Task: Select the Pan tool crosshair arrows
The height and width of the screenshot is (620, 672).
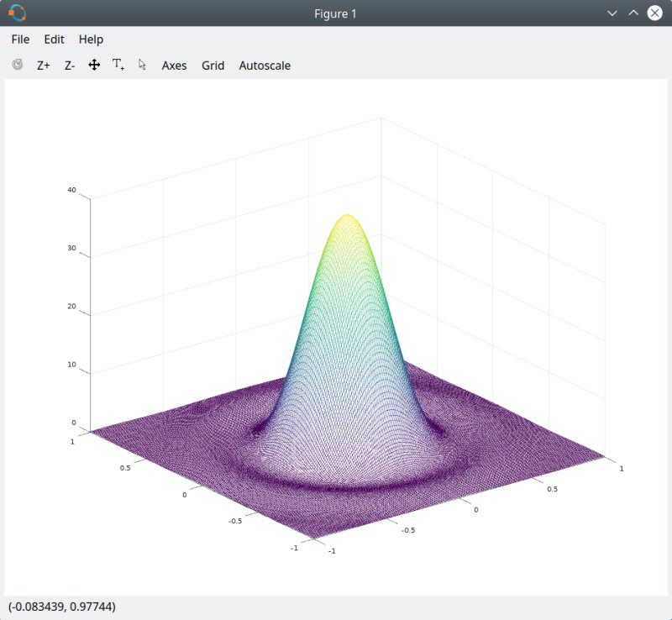Action: pyautogui.click(x=94, y=65)
